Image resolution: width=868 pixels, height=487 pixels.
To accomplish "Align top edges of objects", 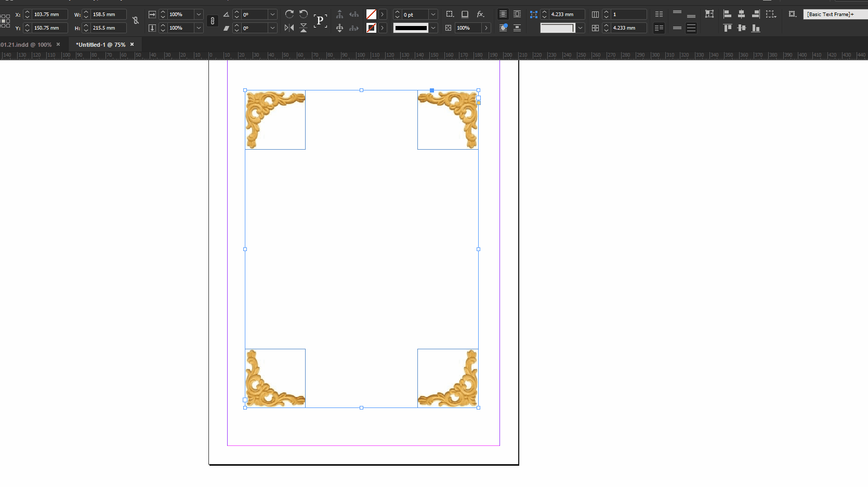I will click(727, 28).
